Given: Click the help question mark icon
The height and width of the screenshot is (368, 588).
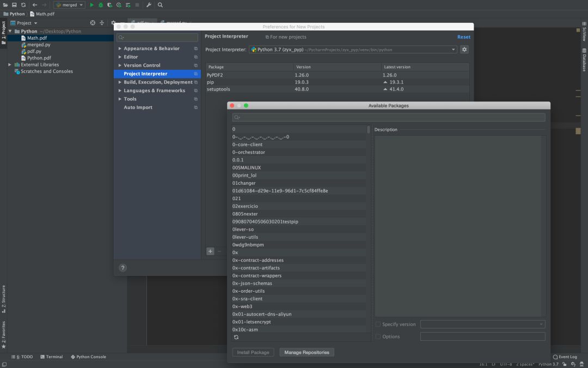Looking at the screenshot, I should coord(122,268).
